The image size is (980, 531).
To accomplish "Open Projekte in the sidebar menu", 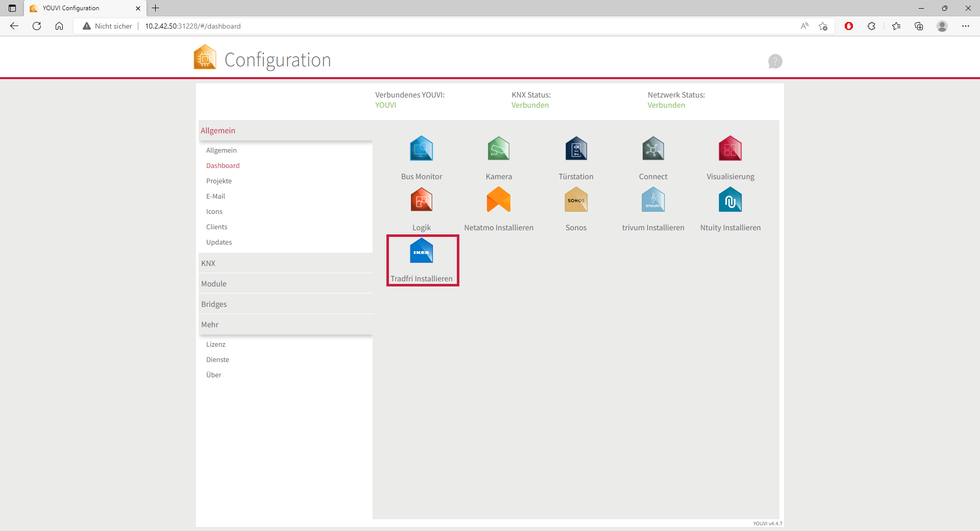I will (219, 181).
